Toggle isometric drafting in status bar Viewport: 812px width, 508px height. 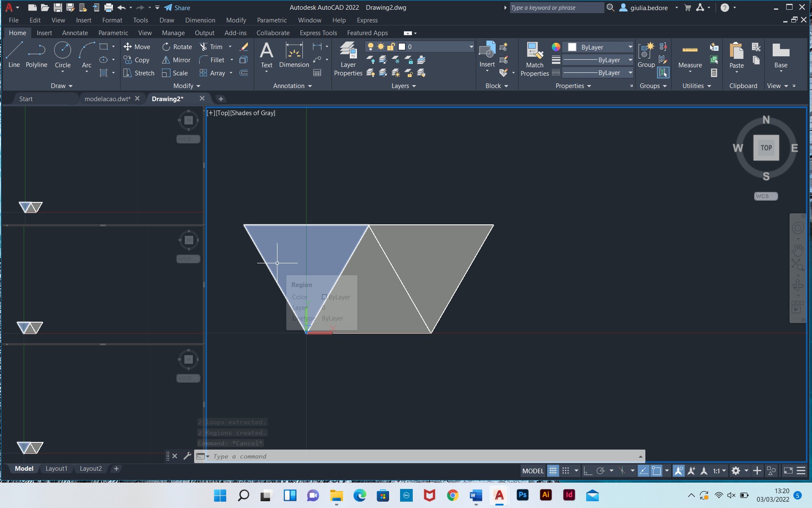pos(622,471)
